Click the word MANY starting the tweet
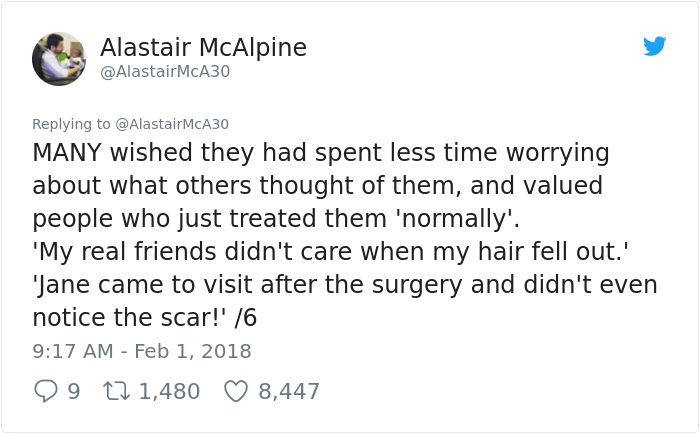This screenshot has height=434, width=700. click(x=67, y=154)
